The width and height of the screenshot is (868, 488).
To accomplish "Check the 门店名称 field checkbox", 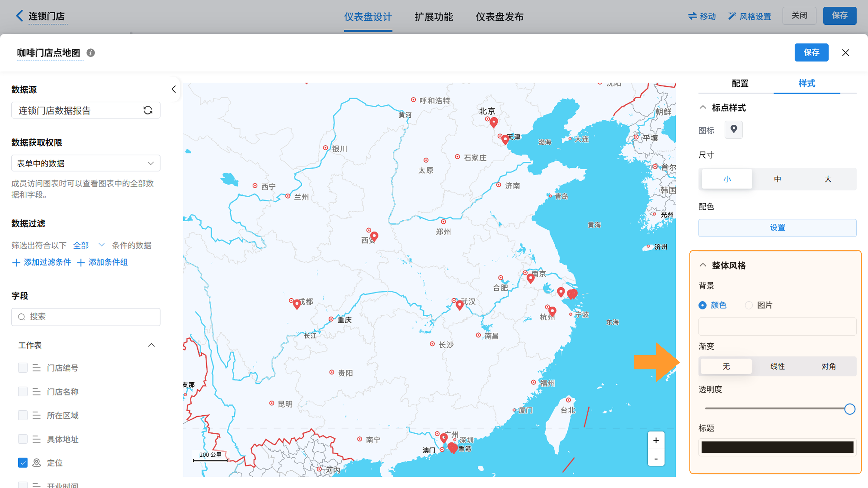I will (23, 392).
